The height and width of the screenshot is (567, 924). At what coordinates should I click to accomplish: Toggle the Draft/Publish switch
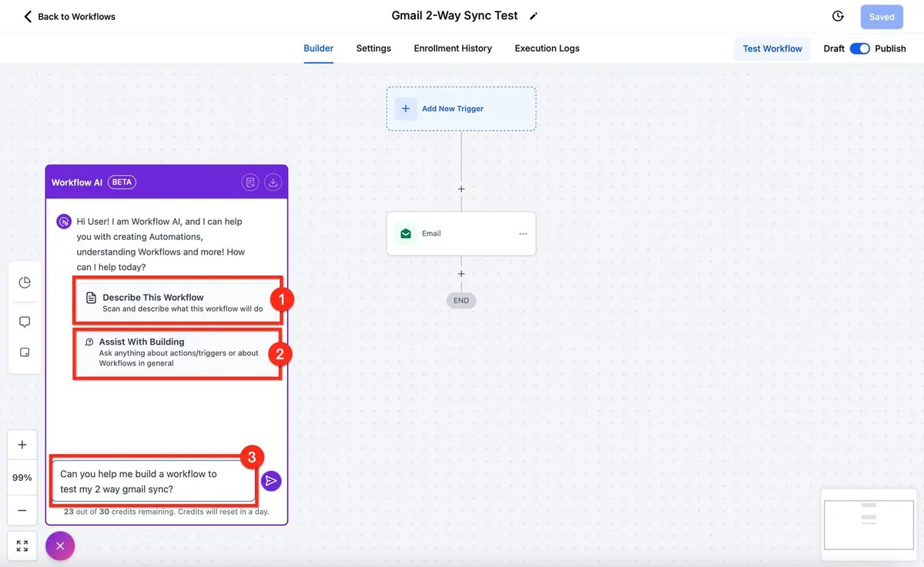tap(860, 48)
